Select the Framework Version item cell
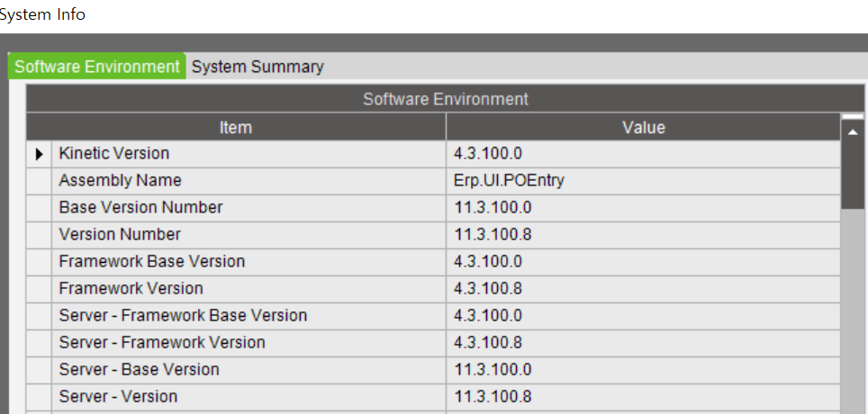The width and height of the screenshot is (868, 414). click(249, 289)
